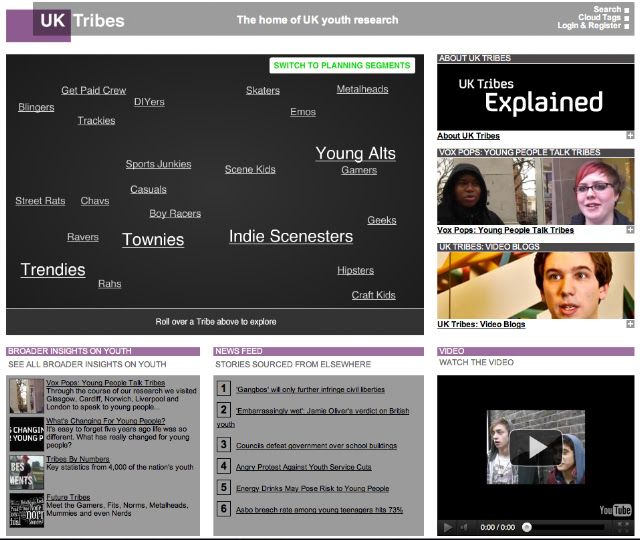Open Vox Pops article in Broader Insights

tap(106, 382)
